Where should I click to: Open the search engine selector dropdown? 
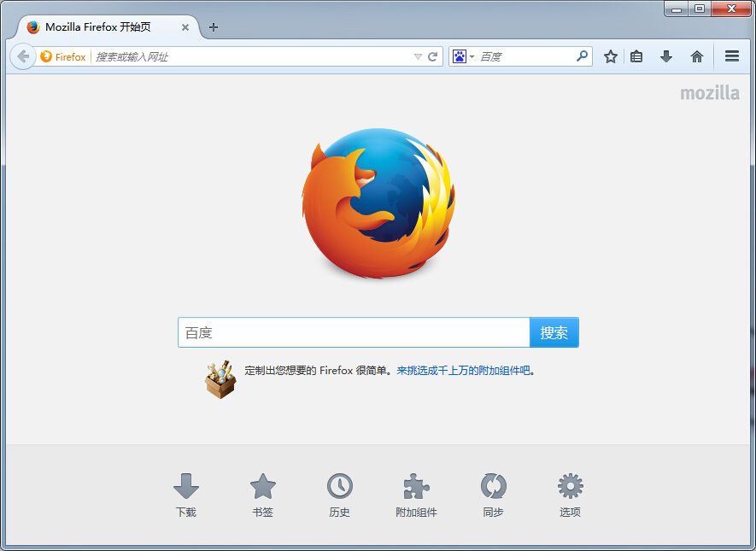(x=465, y=56)
